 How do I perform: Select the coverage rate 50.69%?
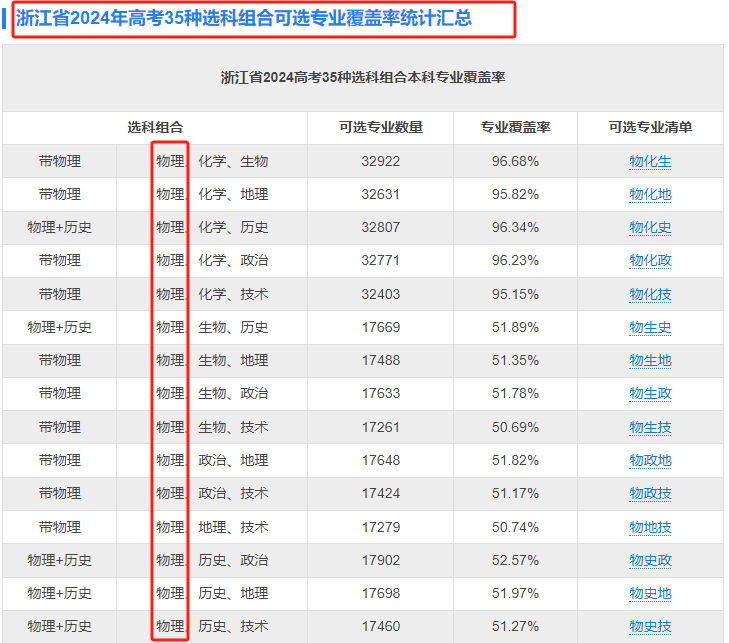coord(515,427)
